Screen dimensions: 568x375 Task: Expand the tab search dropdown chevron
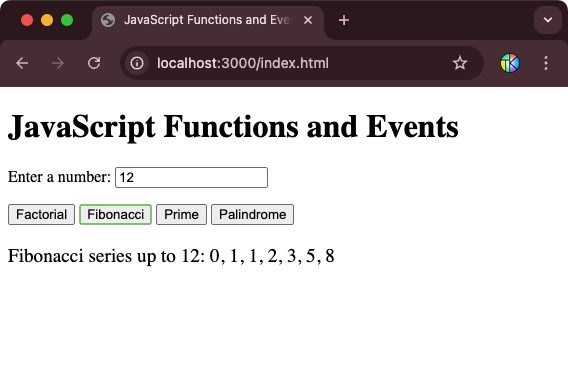[548, 20]
